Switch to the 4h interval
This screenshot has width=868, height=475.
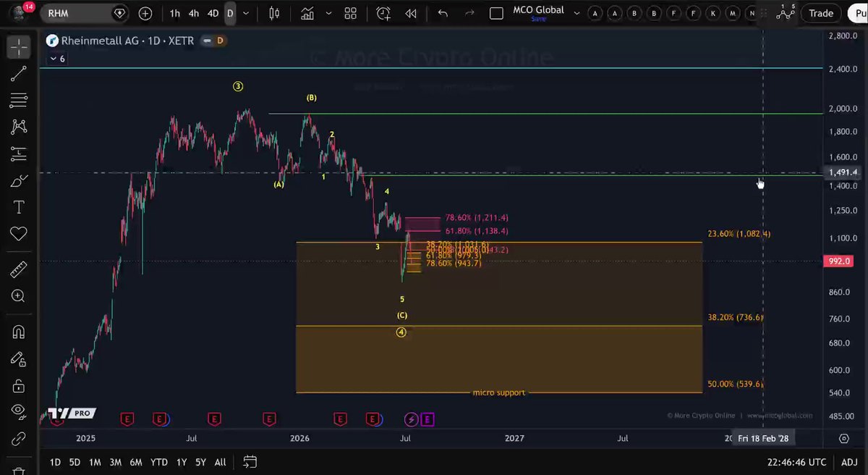[x=194, y=13]
